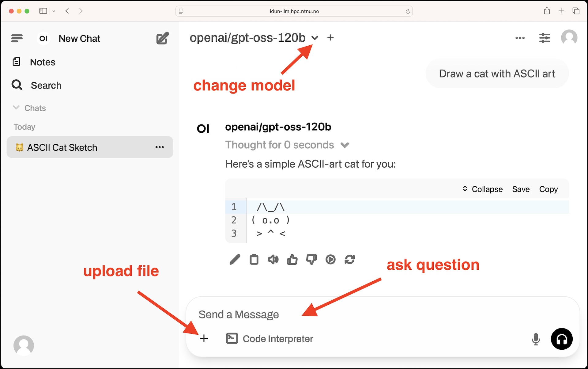
Task: Click the OI avatar beside the response
Action: (x=203, y=129)
